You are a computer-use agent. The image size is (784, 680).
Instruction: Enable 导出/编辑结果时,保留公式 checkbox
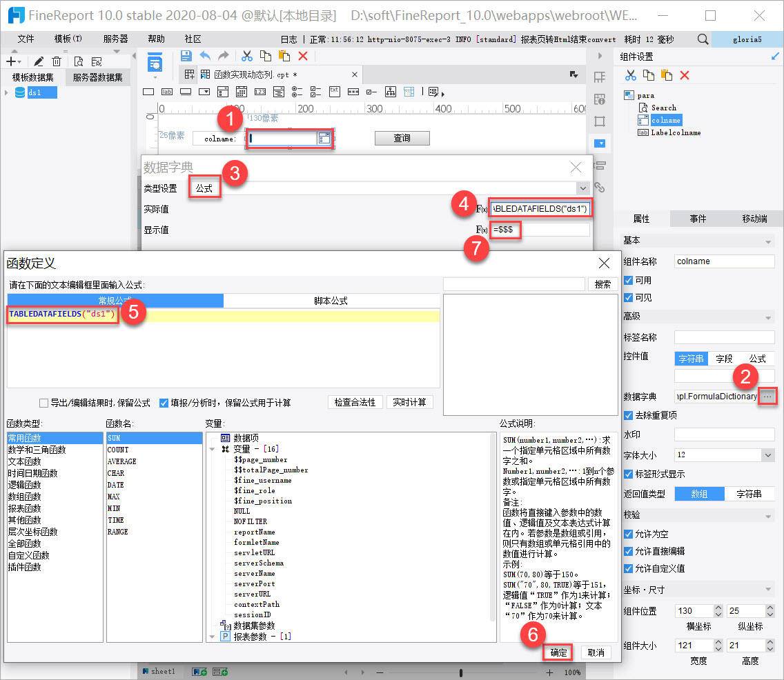(44, 403)
